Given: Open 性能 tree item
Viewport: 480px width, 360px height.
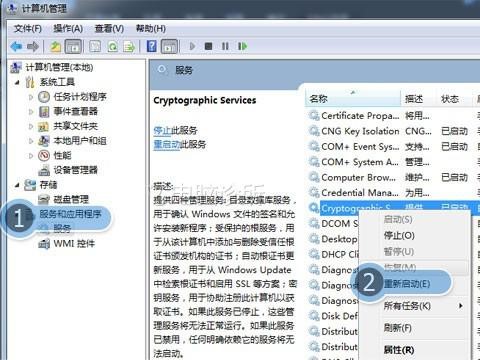Looking at the screenshot, I should (x=62, y=155).
